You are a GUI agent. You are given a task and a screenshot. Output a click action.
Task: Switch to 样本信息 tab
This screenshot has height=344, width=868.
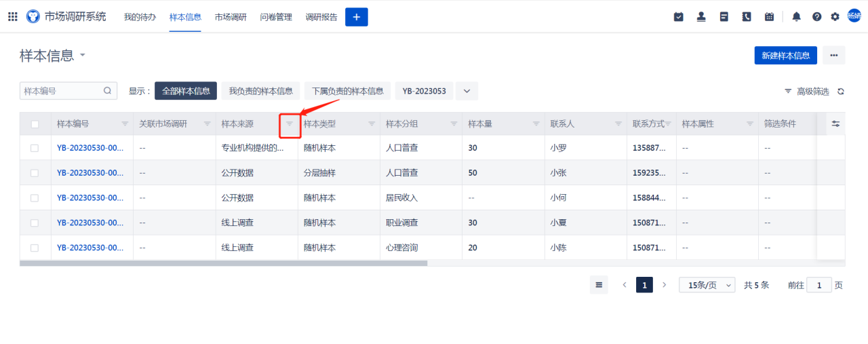185,17
